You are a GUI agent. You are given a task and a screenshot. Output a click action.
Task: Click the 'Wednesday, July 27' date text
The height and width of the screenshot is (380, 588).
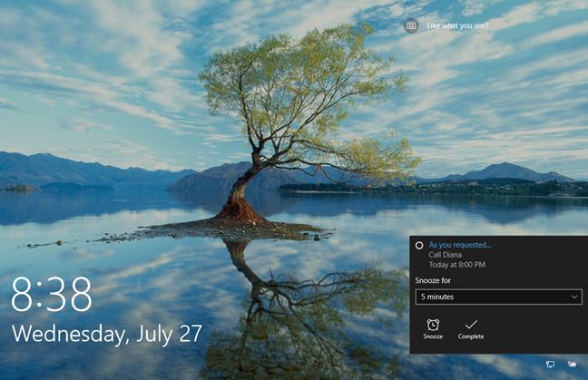107,334
